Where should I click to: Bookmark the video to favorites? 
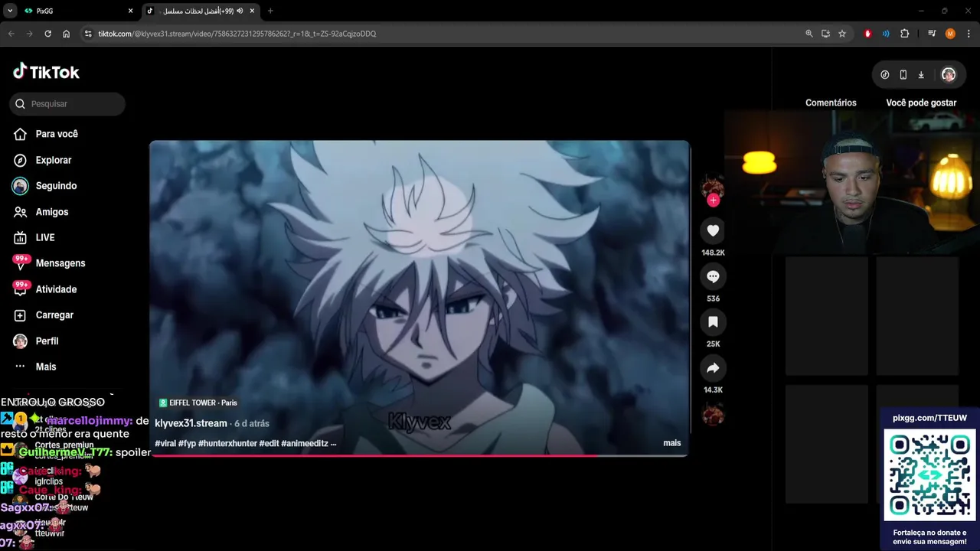click(713, 322)
